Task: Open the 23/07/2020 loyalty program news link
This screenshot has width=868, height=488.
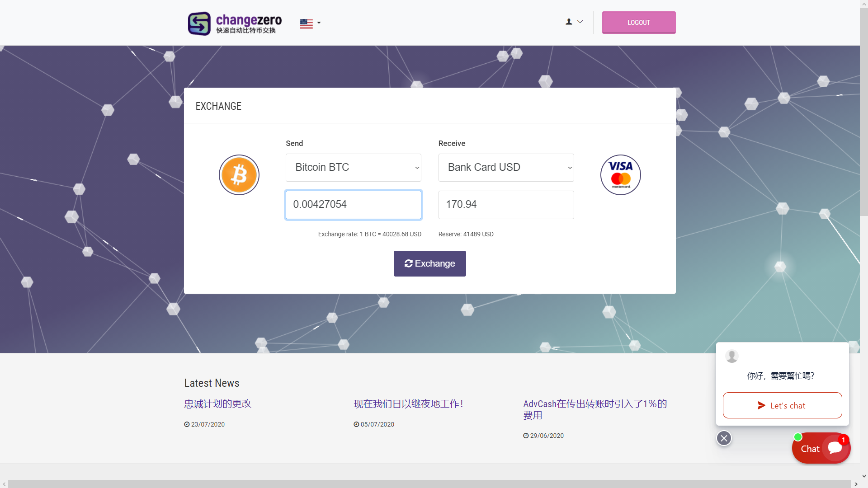Action: coord(217,404)
